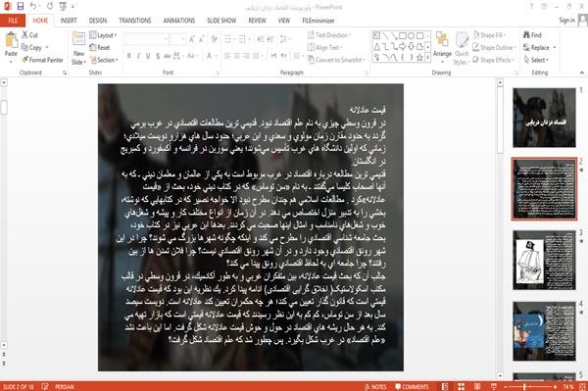
Task: Open the font size combo box
Action: 178,39
